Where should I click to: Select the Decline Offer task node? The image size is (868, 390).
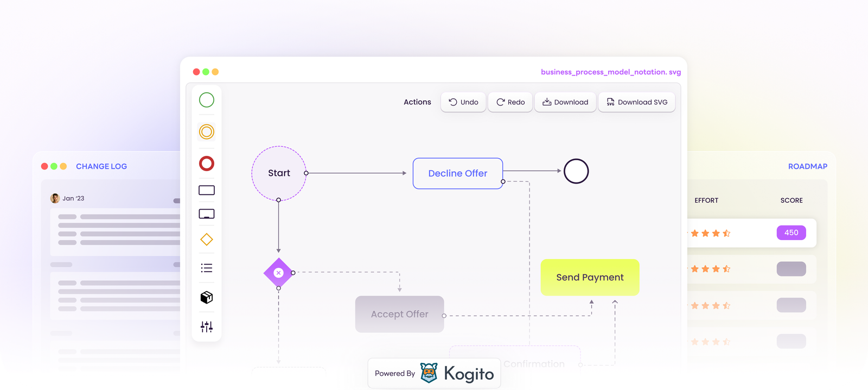458,174
